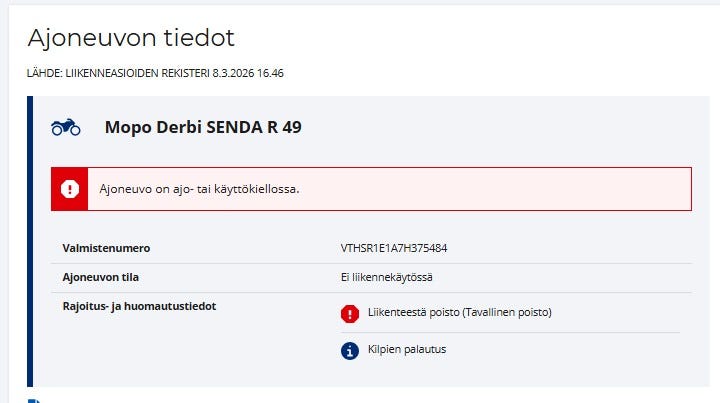720x403 pixels.
Task: Click the driving ban warning message text
Action: (199, 189)
